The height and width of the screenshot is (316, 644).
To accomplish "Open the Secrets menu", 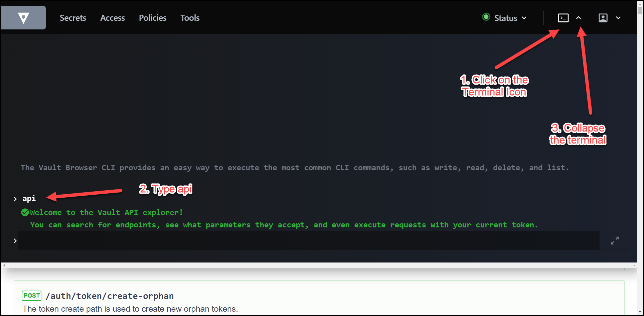I will (x=73, y=18).
